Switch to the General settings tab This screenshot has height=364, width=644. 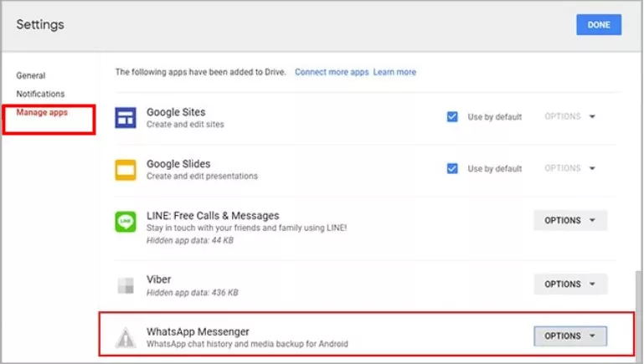pos(31,75)
